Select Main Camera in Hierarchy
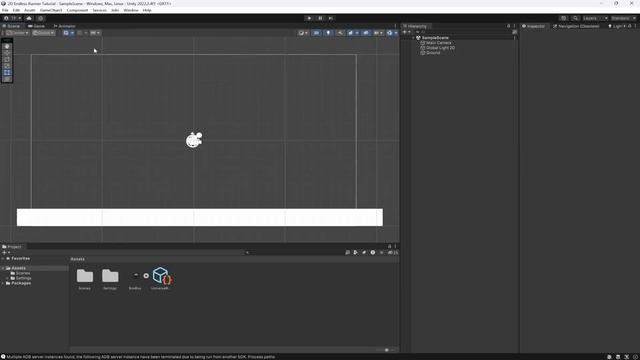 [x=438, y=43]
